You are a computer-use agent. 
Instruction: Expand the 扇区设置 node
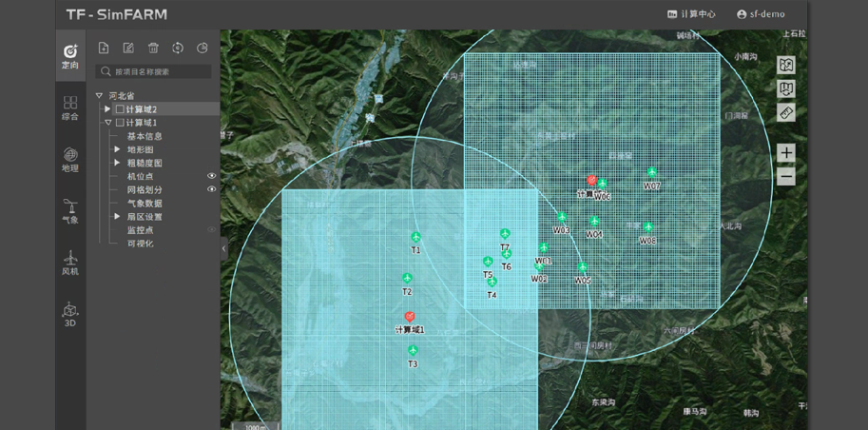117,217
